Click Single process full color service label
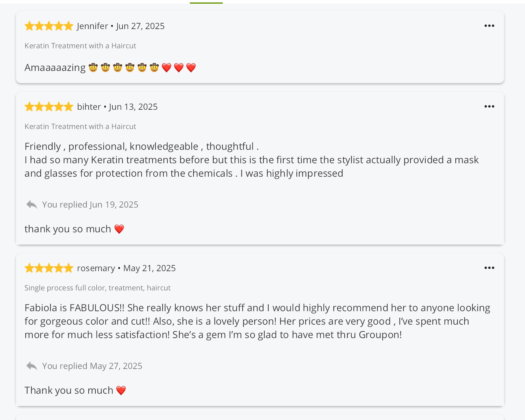This screenshot has height=420, width=525. 97,288
